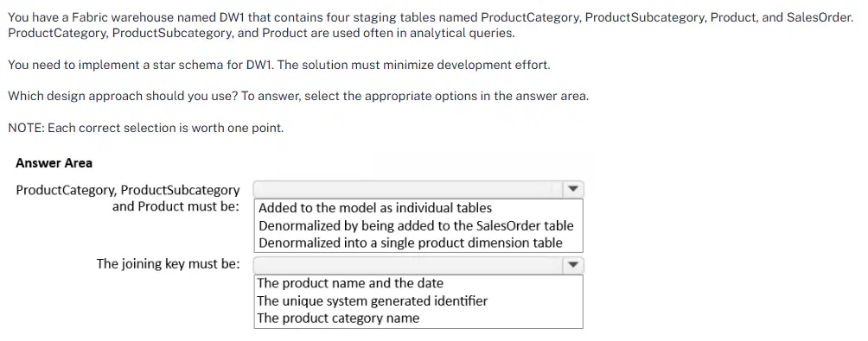Expand the arrow of the joining key dropdown

click(573, 265)
